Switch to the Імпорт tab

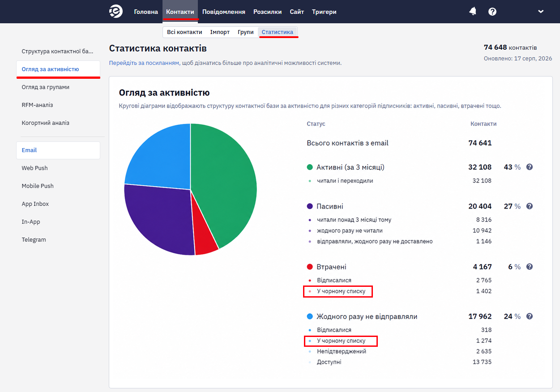tap(220, 32)
